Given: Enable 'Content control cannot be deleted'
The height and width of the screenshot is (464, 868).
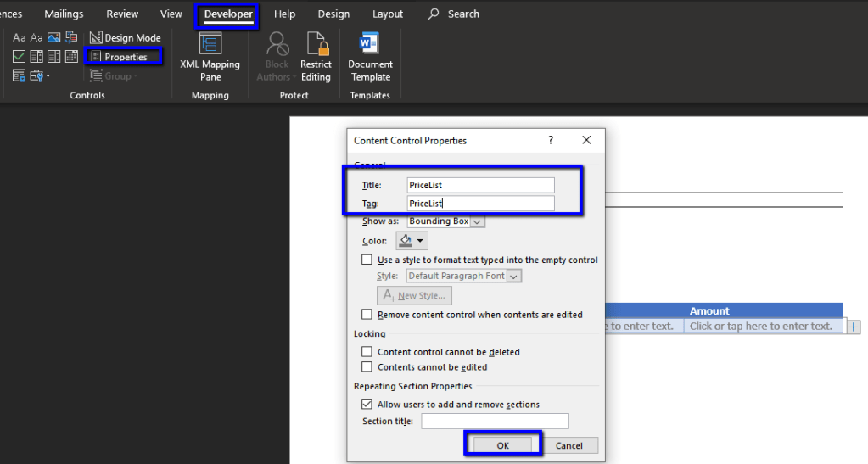Looking at the screenshot, I should 367,352.
